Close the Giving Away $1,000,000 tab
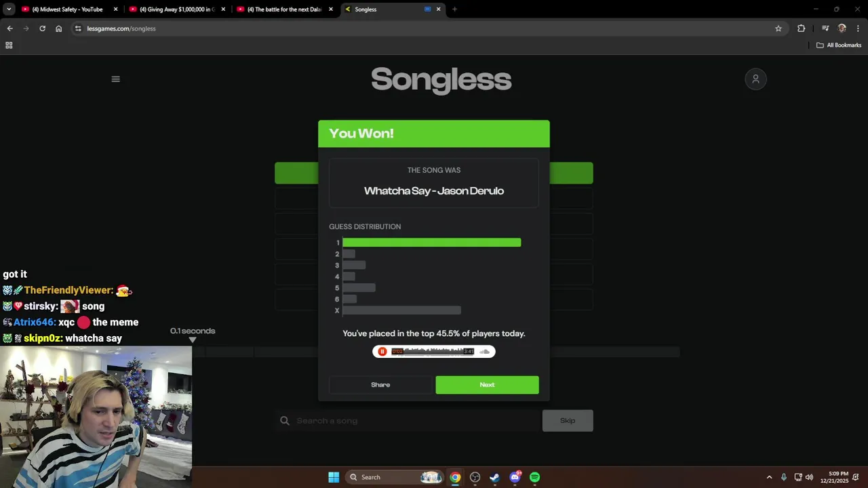 point(223,9)
